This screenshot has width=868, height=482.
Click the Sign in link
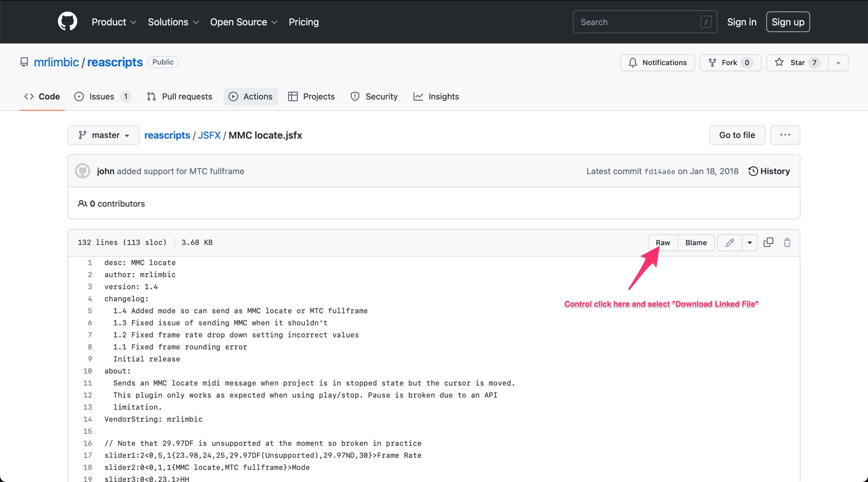[x=742, y=22]
